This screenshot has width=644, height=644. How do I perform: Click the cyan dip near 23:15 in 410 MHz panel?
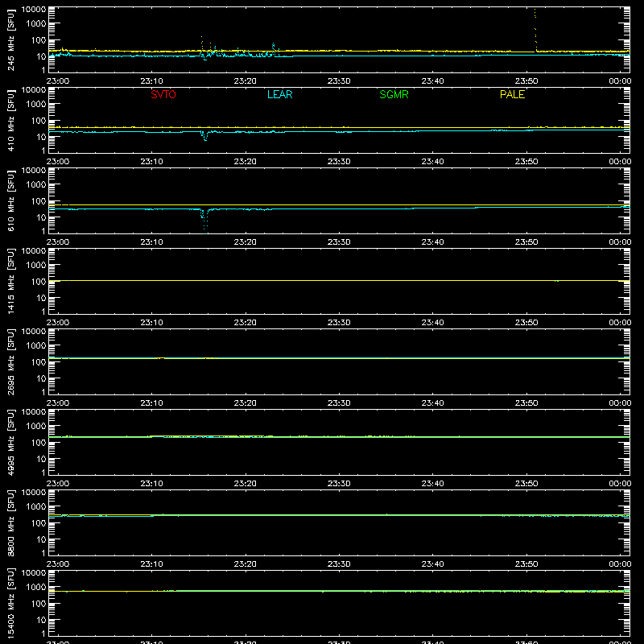(x=204, y=136)
